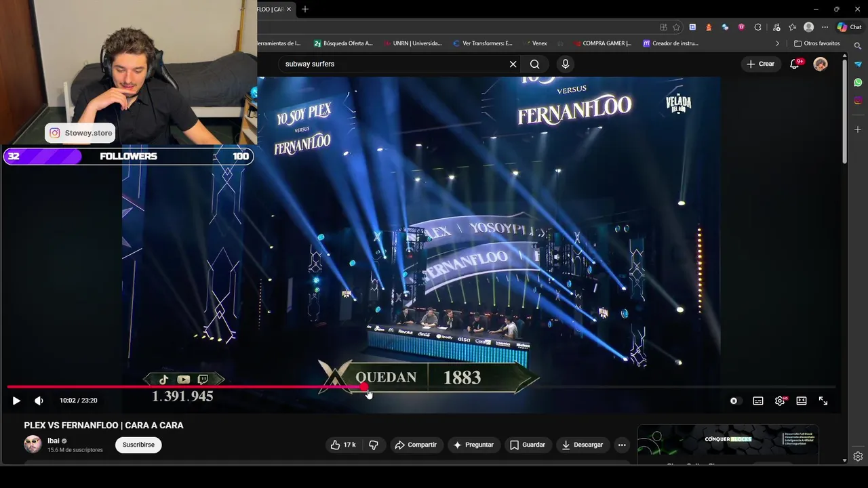Like the video with 17 k
This screenshot has height=488, width=868.
click(343, 445)
